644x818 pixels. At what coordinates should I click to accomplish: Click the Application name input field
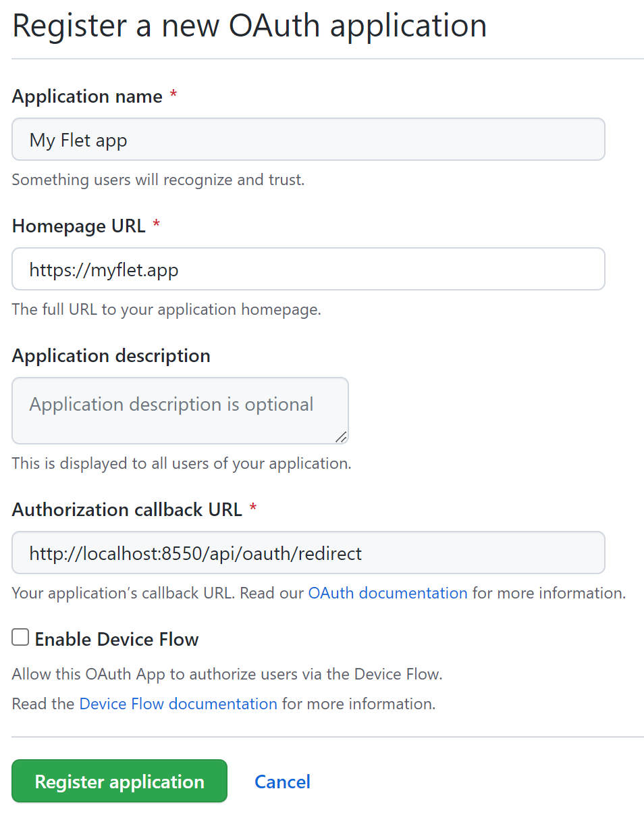(x=308, y=139)
